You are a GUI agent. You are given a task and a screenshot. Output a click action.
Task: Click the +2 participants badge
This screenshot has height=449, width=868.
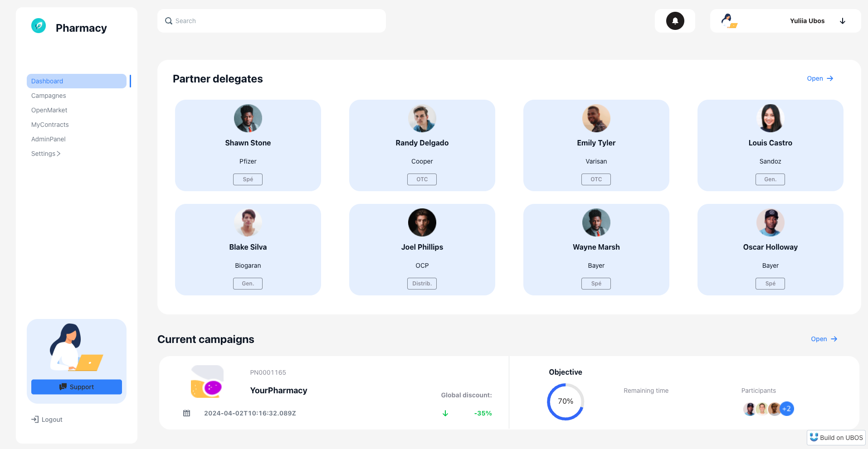point(787,409)
